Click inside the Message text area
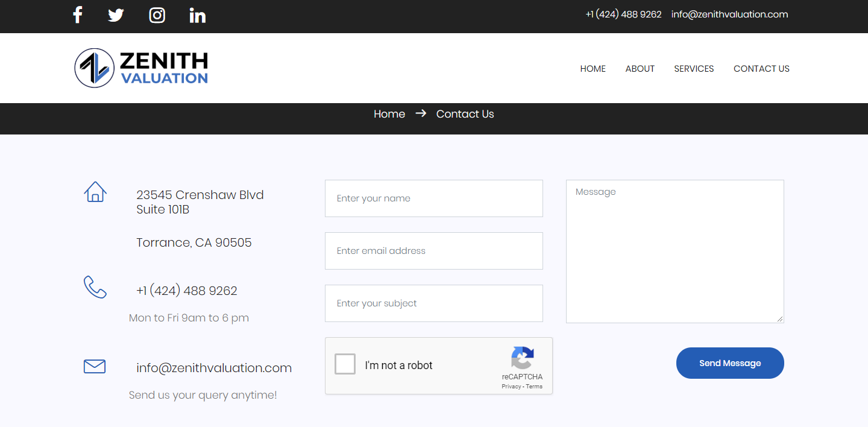The height and width of the screenshot is (427, 868). 675,251
